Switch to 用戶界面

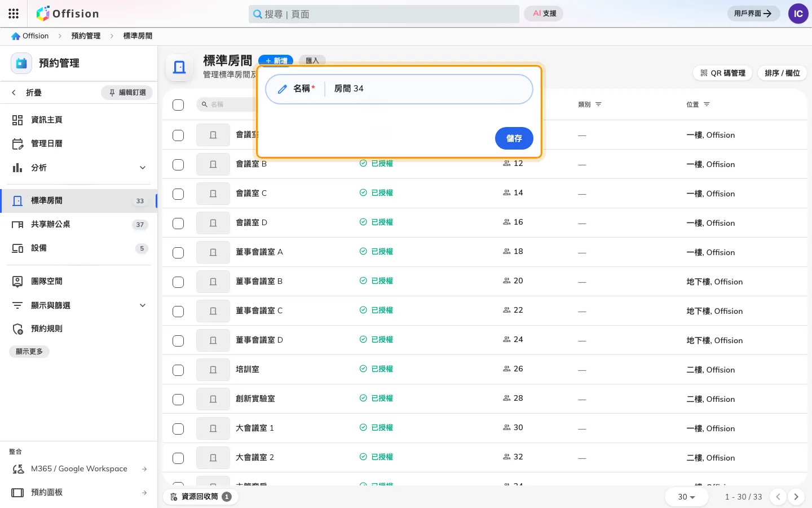[x=753, y=14]
